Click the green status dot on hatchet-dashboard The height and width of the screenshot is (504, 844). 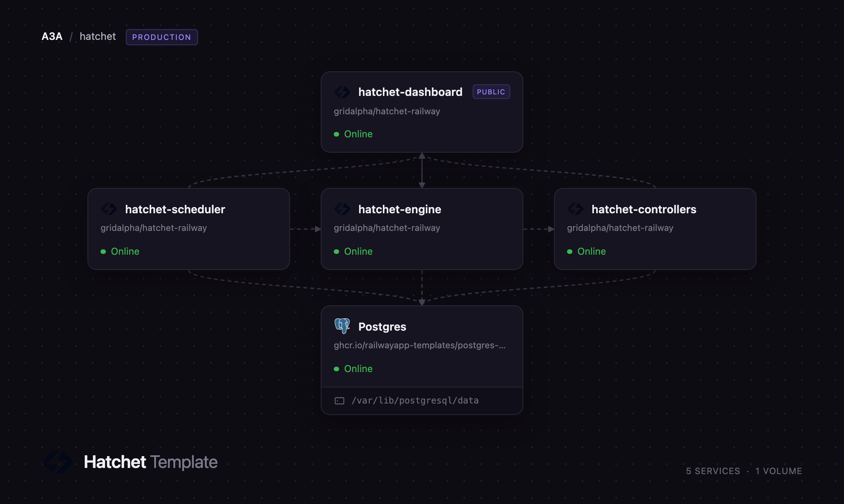[x=336, y=134]
